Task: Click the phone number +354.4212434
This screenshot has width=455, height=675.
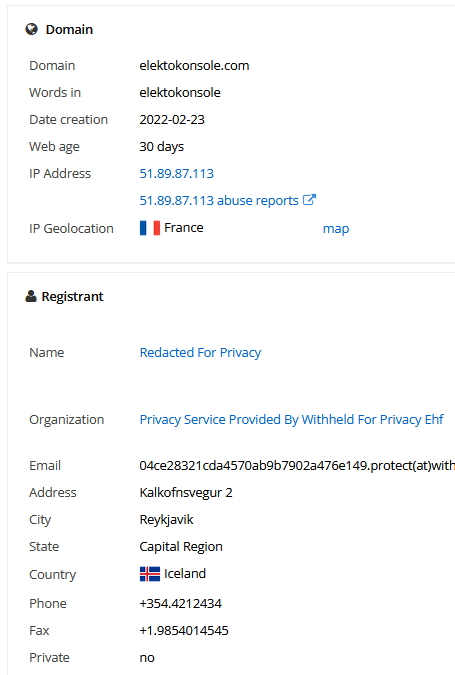Action: [180, 604]
